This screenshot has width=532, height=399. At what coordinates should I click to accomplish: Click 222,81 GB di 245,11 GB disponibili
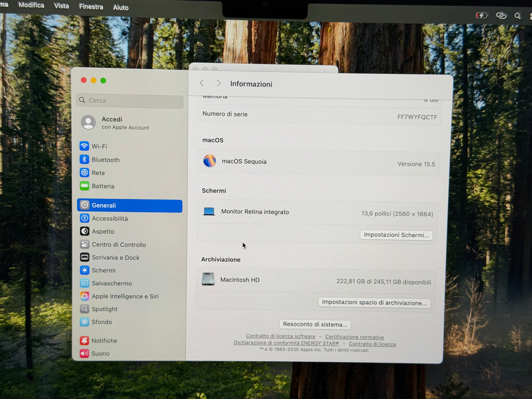[384, 282]
